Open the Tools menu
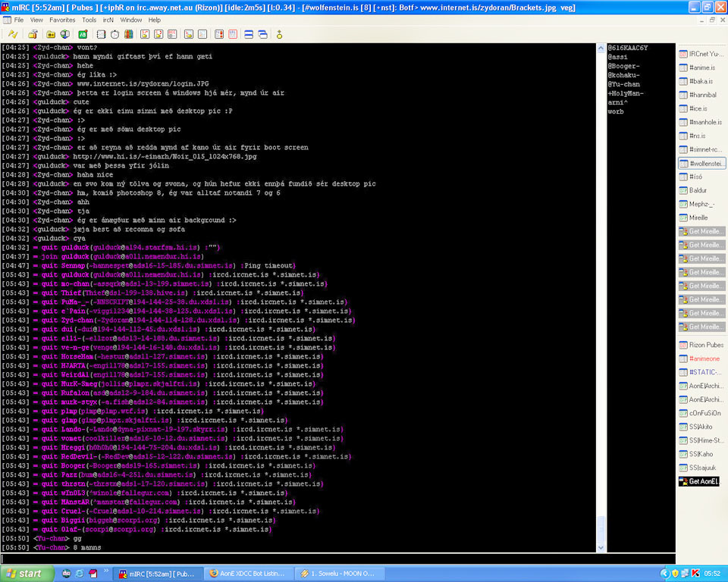Viewport: 728px width, 582px height. [89, 20]
